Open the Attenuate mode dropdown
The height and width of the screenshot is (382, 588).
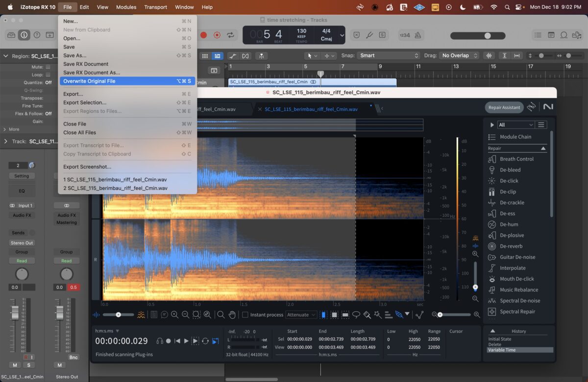coord(301,315)
